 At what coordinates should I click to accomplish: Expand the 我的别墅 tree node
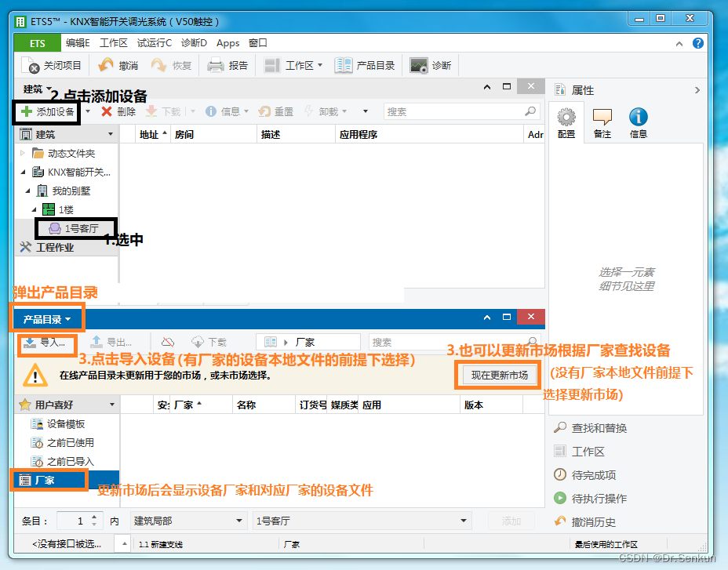[x=29, y=191]
